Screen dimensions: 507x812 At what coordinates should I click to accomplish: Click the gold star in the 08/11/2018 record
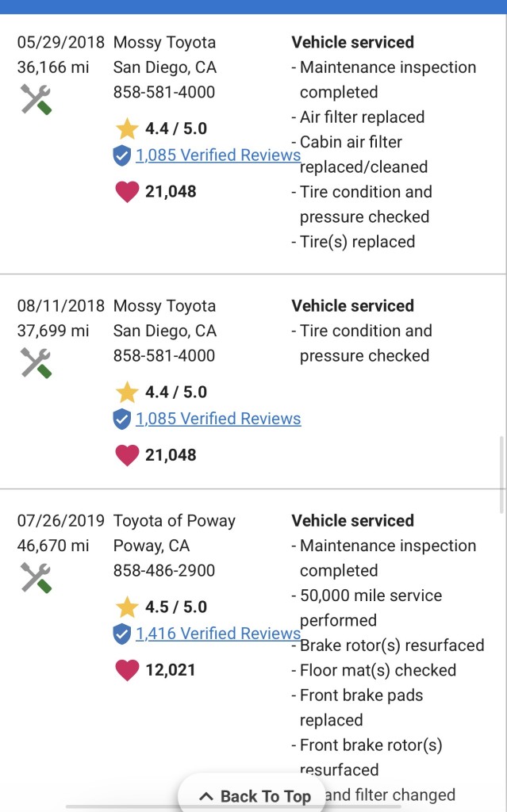[127, 392]
